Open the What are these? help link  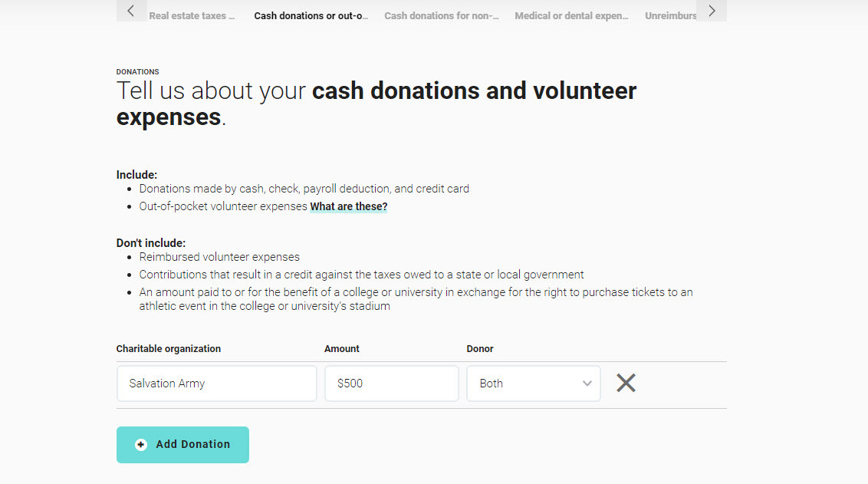349,206
